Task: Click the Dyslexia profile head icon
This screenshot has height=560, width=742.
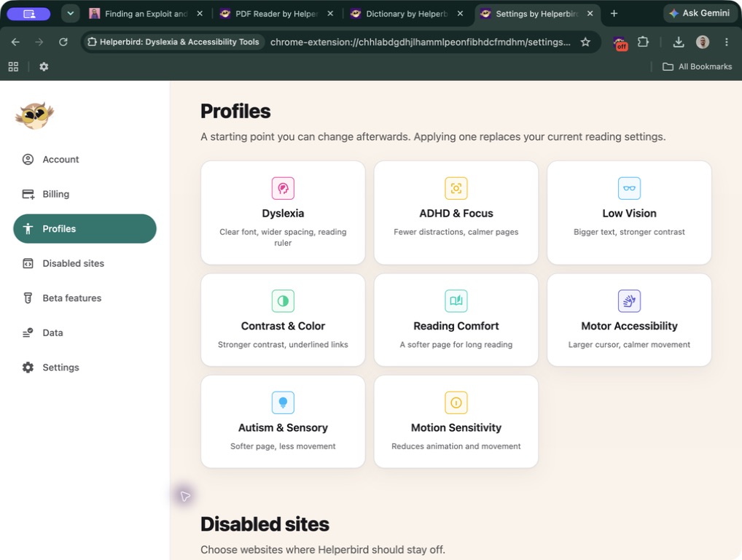Action: click(x=283, y=188)
